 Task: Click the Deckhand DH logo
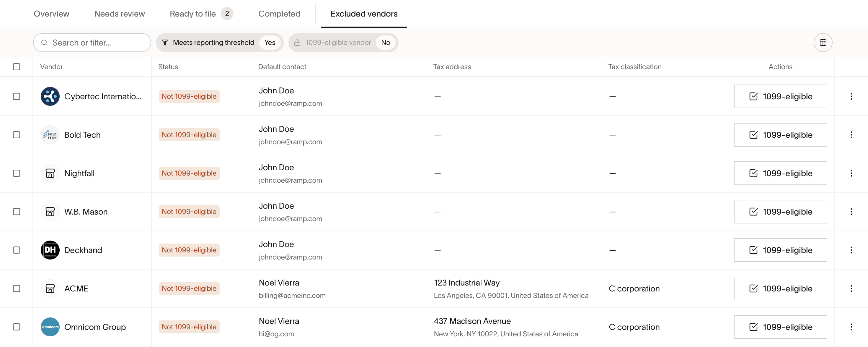click(50, 250)
